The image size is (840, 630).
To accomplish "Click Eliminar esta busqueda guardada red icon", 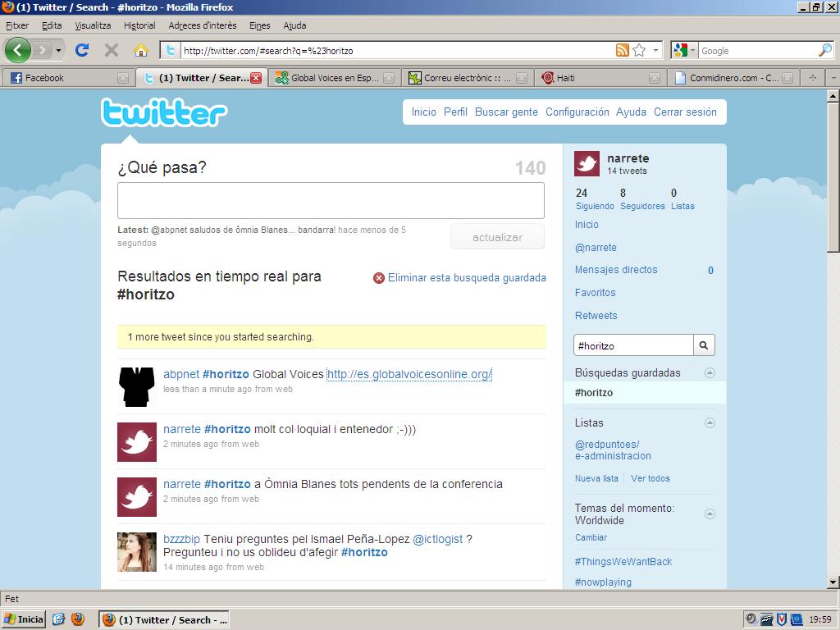I will click(379, 278).
